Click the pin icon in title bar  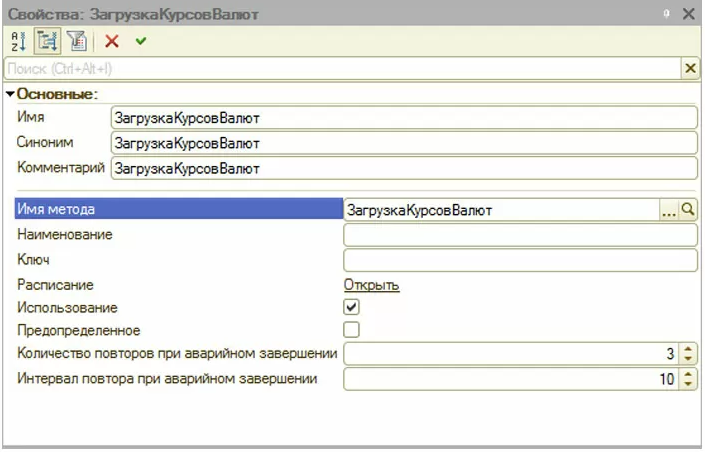pyautogui.click(x=666, y=14)
